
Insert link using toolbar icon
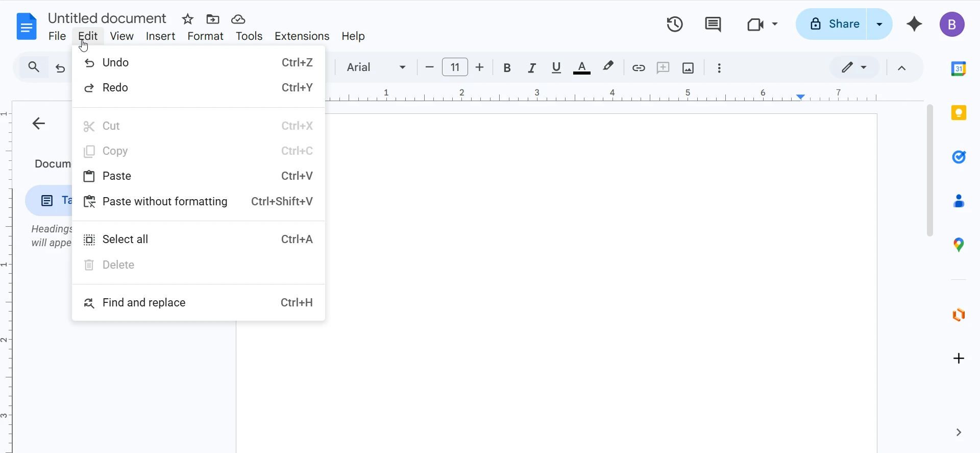(x=639, y=68)
